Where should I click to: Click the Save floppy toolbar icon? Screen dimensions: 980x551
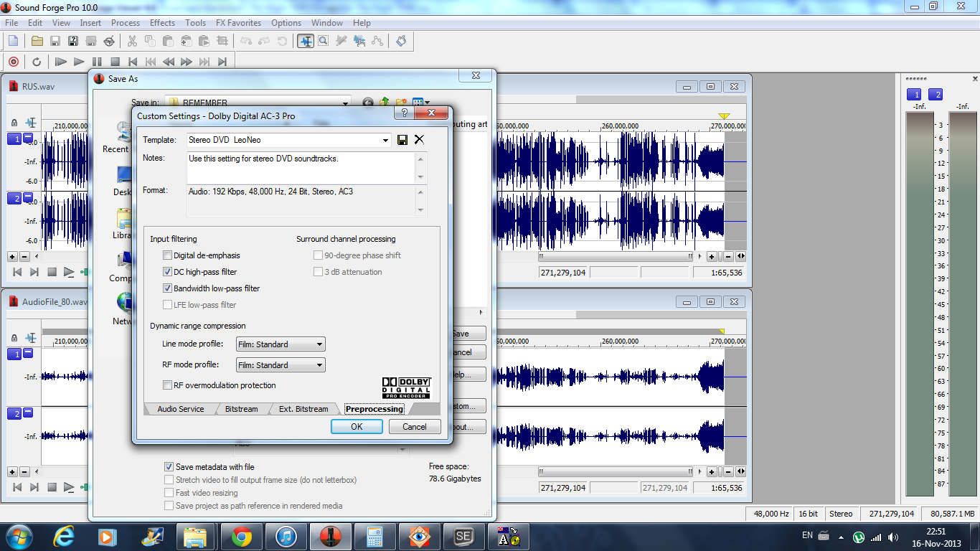click(55, 41)
